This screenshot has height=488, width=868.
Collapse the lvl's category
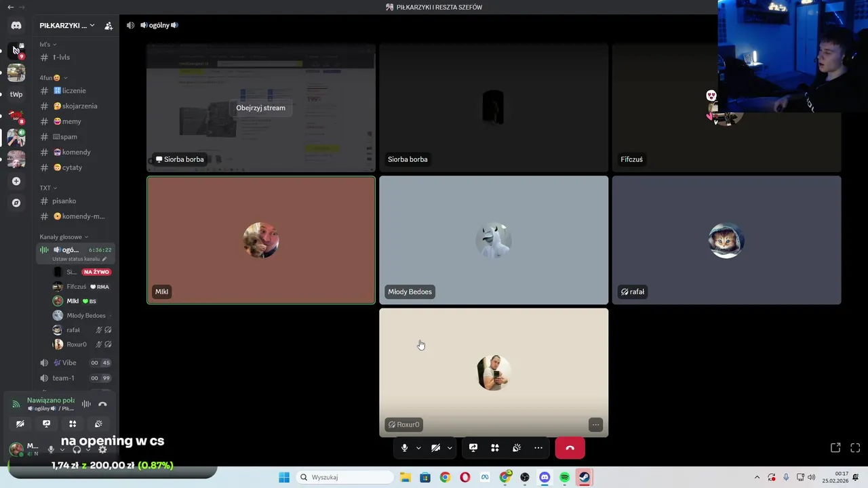tap(48, 45)
